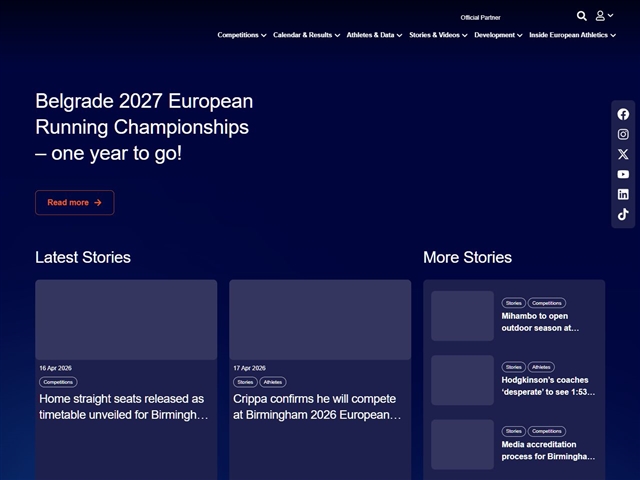
Task: Open the Crippa story thumbnail
Action: [320, 320]
